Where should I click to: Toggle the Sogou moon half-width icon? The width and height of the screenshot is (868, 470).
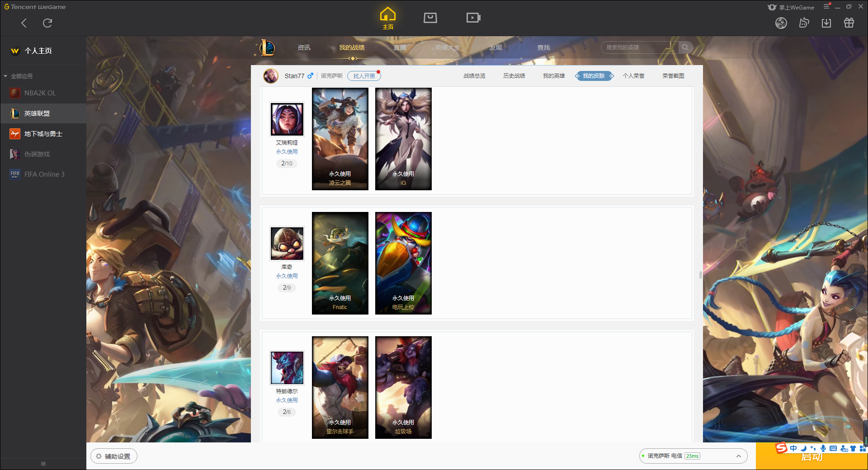point(803,448)
